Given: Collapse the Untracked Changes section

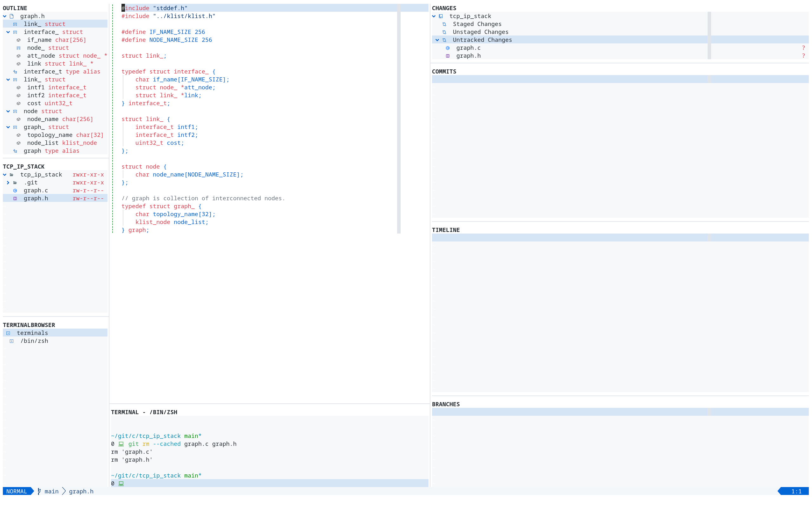Looking at the screenshot, I should pyautogui.click(x=437, y=40).
